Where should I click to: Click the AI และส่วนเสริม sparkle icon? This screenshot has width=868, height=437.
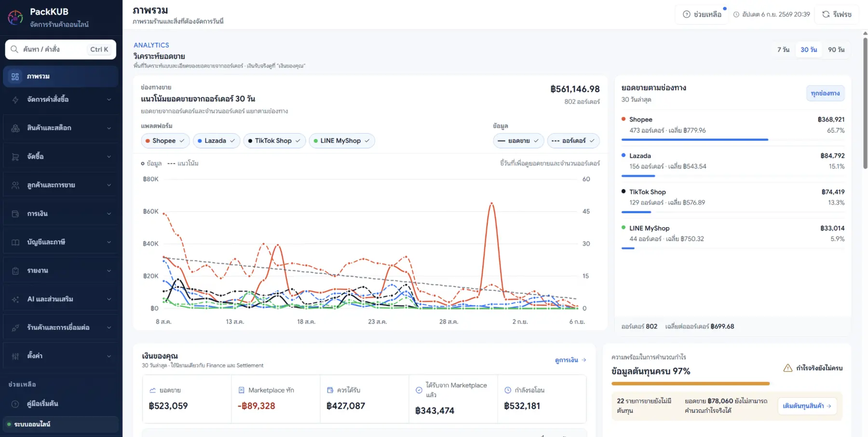point(15,299)
